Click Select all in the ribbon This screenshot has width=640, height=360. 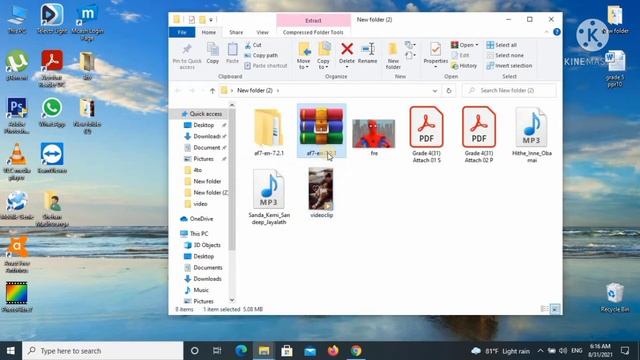coord(502,45)
